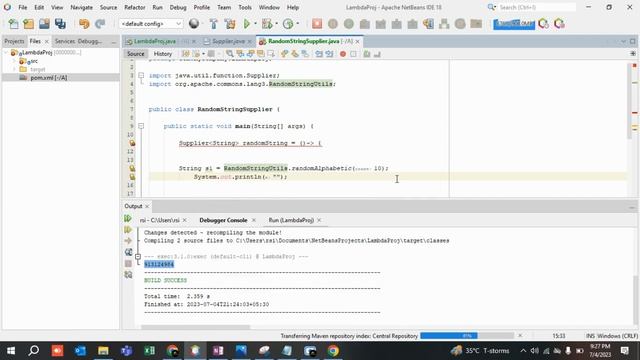
Task: Click the Profile Project icon
Action: [x=288, y=24]
